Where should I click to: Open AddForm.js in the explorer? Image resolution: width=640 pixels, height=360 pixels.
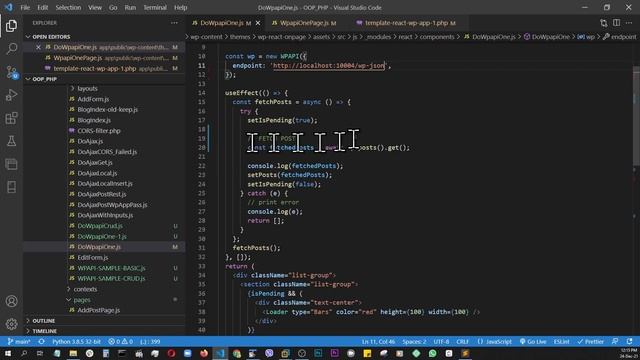93,99
